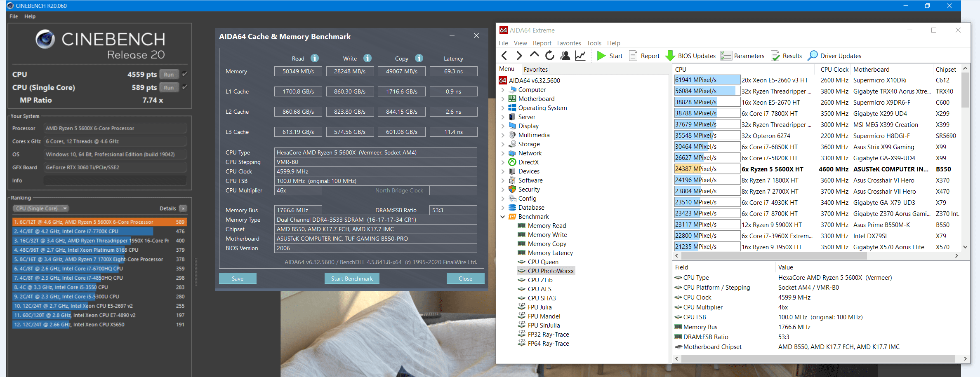This screenshot has height=377, width=980.
Task: Click the Write info icon in the benchmark dialog
Action: (367, 58)
